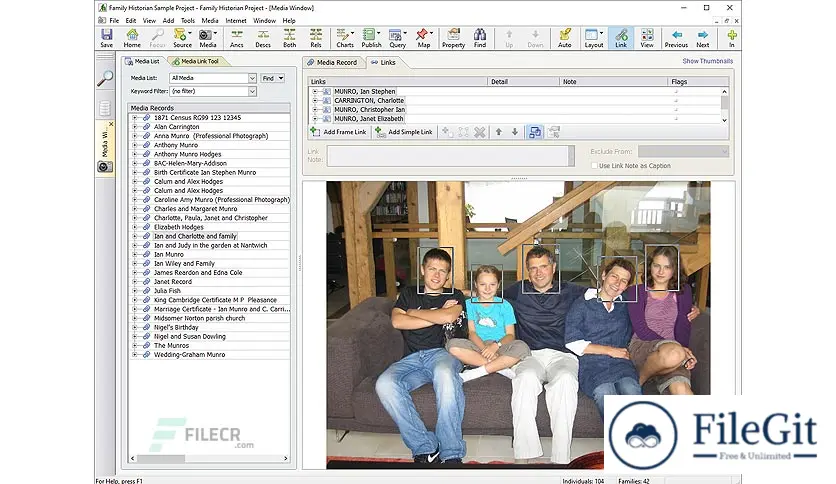Open the Query toolbar icon
This screenshot has width=836, height=484.
(x=397, y=38)
